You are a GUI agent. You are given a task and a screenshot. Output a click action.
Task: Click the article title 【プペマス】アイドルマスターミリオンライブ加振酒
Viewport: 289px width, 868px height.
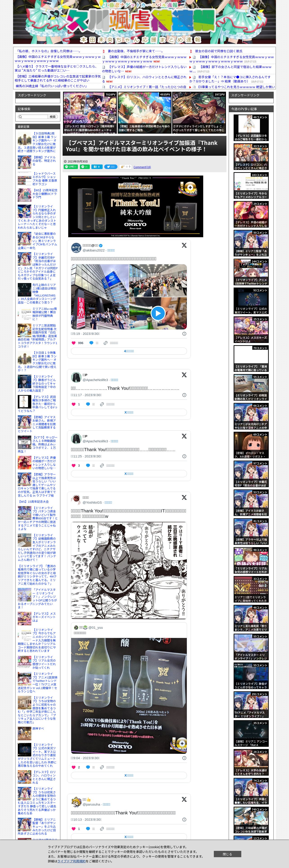click(x=142, y=146)
